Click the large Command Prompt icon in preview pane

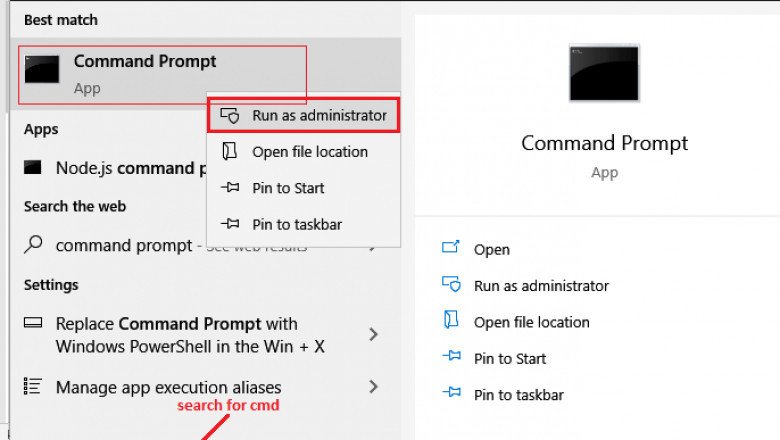(604, 73)
